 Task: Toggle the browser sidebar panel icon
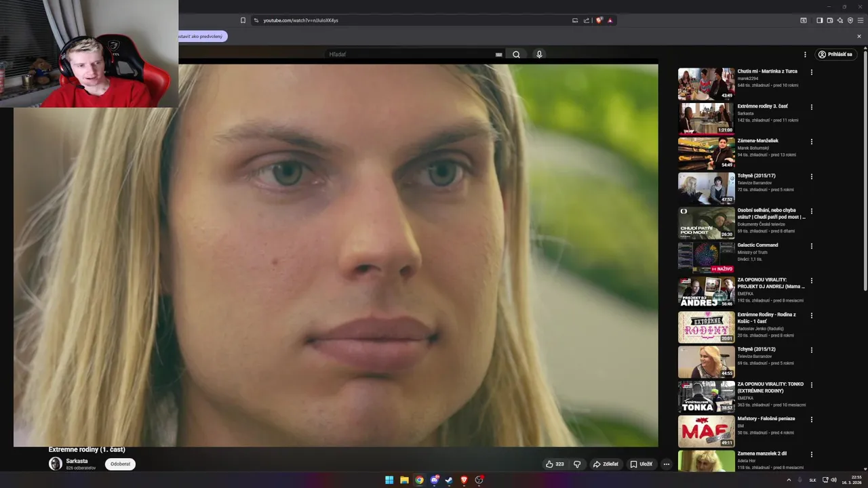[x=820, y=20]
